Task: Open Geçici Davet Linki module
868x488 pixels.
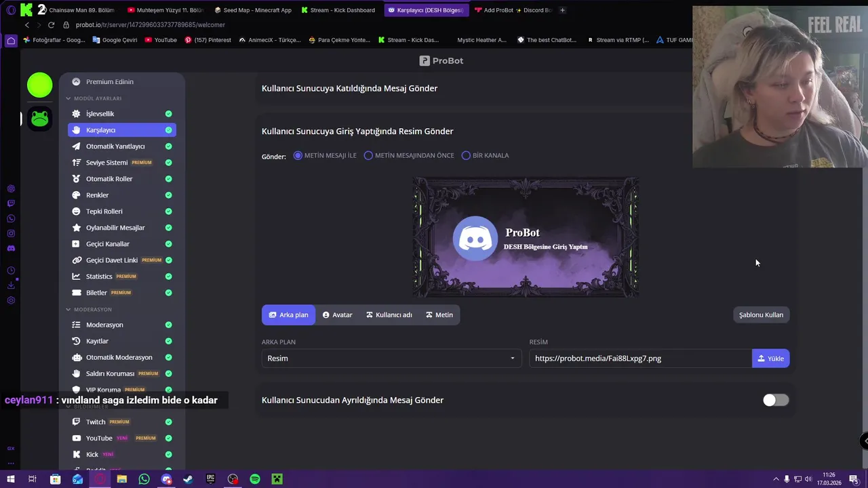Action: pyautogui.click(x=121, y=260)
